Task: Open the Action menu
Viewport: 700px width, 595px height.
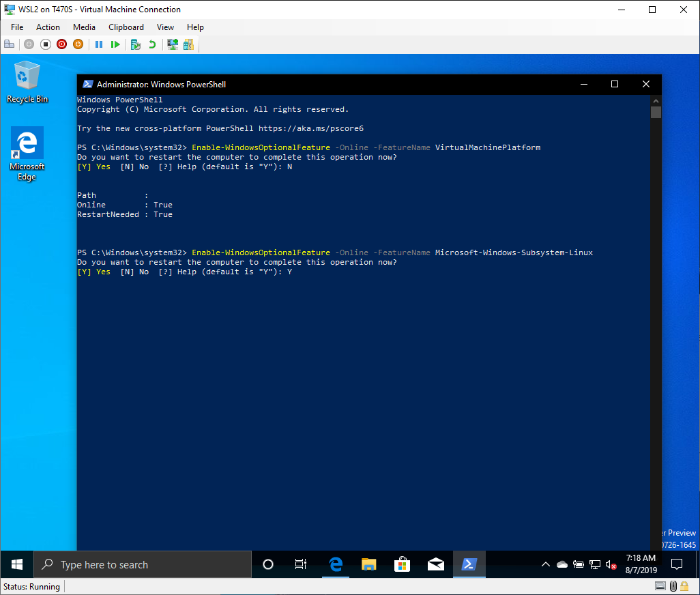Action: pyautogui.click(x=48, y=27)
